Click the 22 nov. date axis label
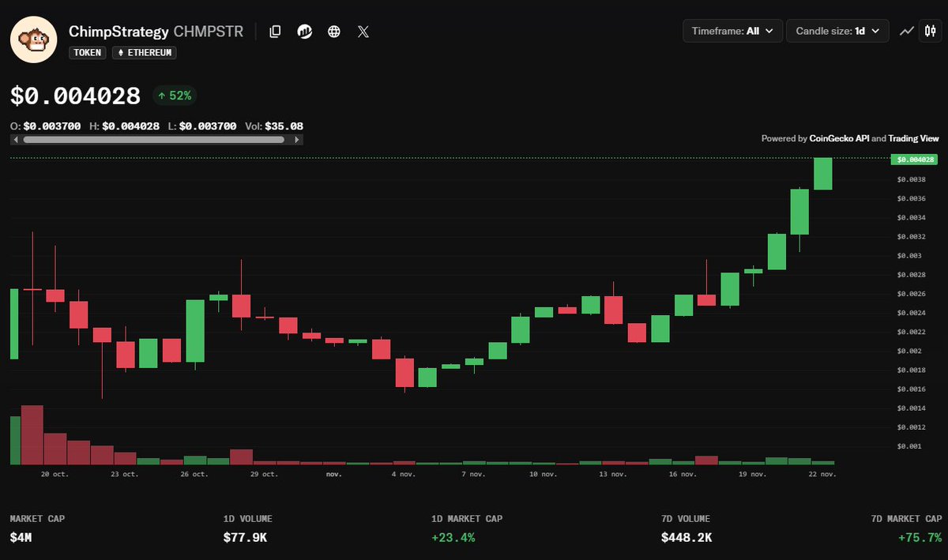948x560 pixels. (x=822, y=474)
